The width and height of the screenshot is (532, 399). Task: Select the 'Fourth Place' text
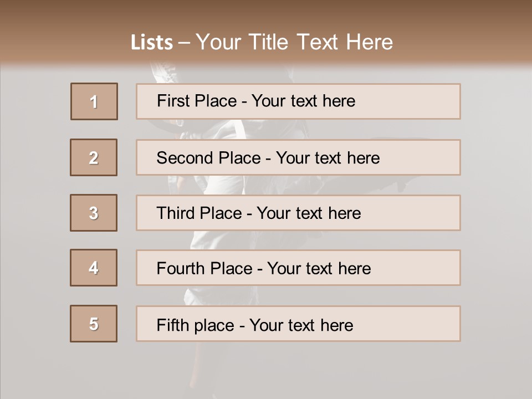204,269
